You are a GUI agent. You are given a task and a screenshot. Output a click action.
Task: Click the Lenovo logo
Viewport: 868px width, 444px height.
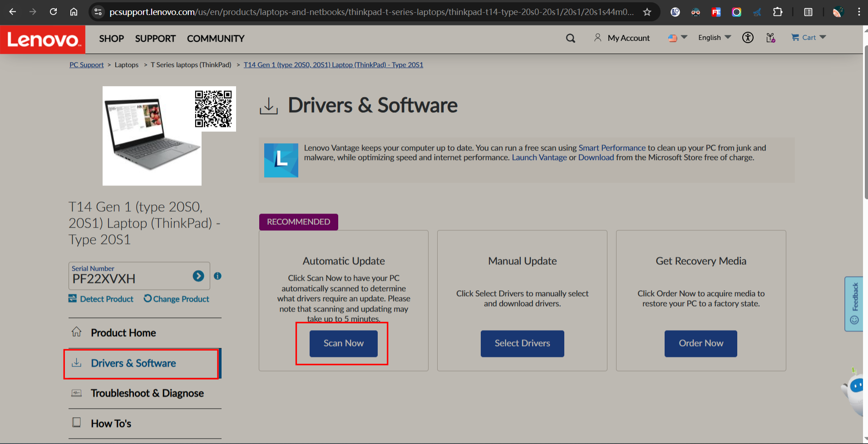(x=43, y=39)
